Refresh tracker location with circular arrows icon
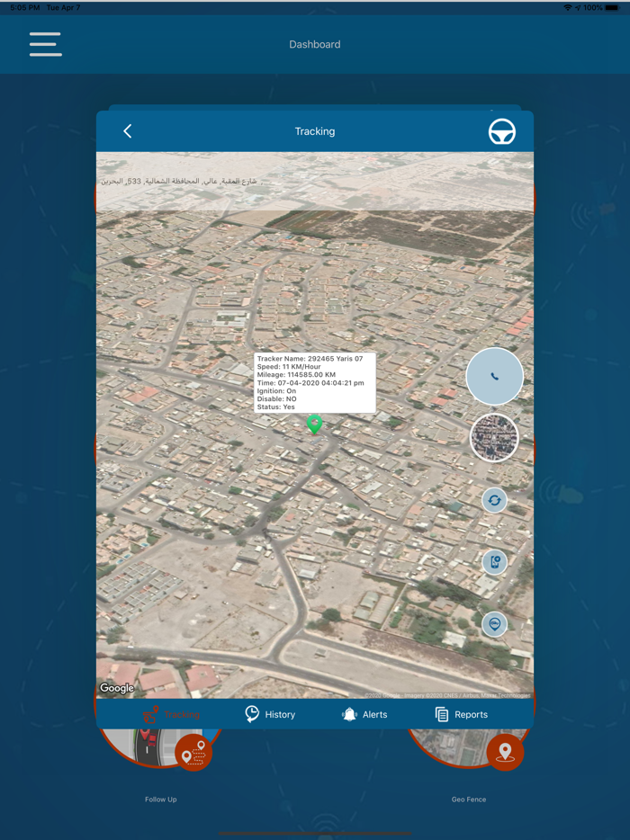The height and width of the screenshot is (840, 630). (494, 500)
